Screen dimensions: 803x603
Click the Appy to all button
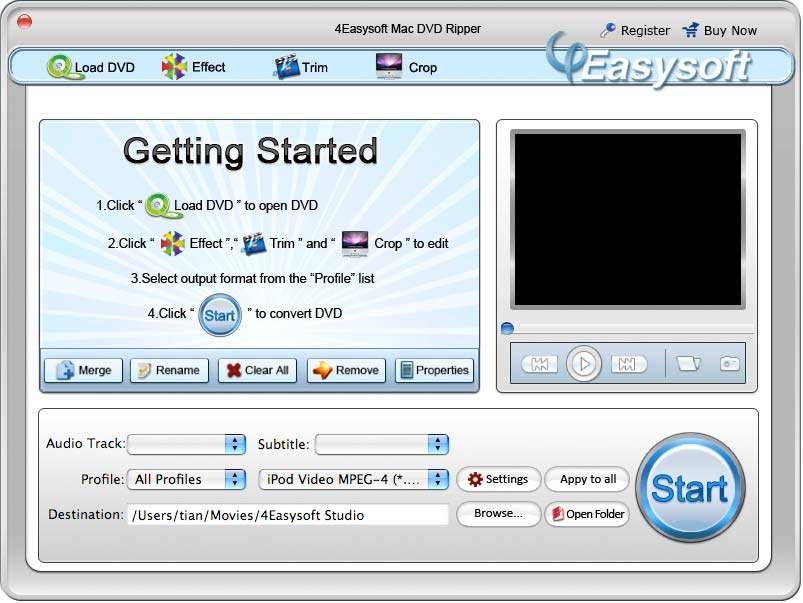click(x=587, y=479)
